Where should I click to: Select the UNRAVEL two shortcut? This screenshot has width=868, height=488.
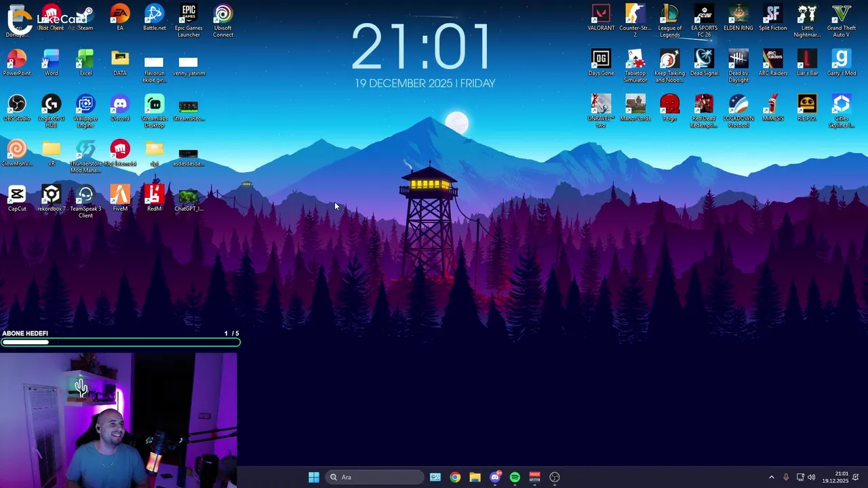(x=601, y=111)
